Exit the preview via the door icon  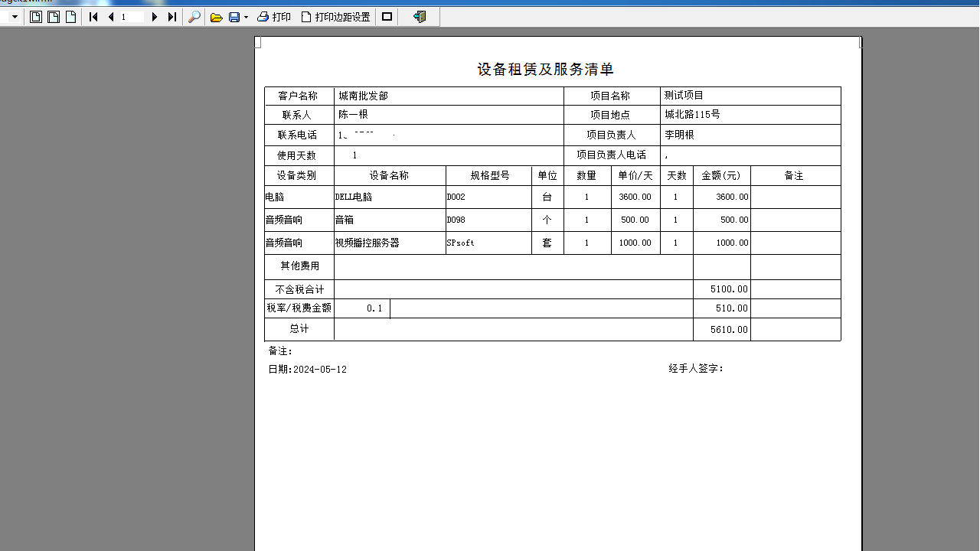coord(418,17)
